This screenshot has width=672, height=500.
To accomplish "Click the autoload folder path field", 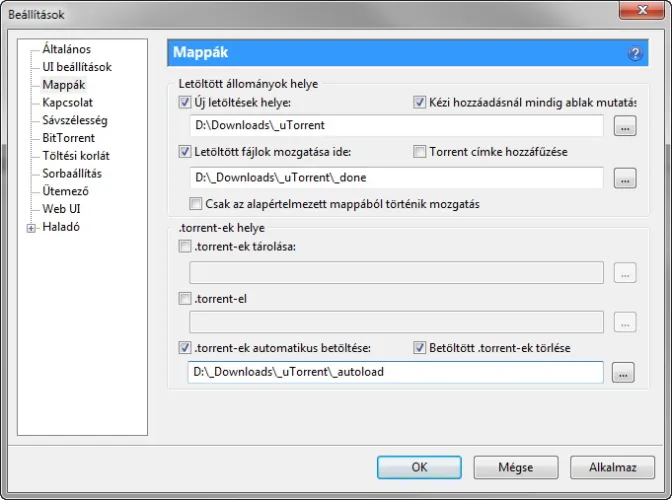I will 395,373.
